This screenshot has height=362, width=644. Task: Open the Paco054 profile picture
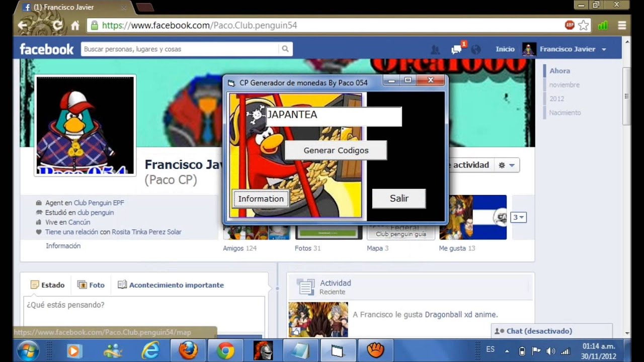pos(85,125)
